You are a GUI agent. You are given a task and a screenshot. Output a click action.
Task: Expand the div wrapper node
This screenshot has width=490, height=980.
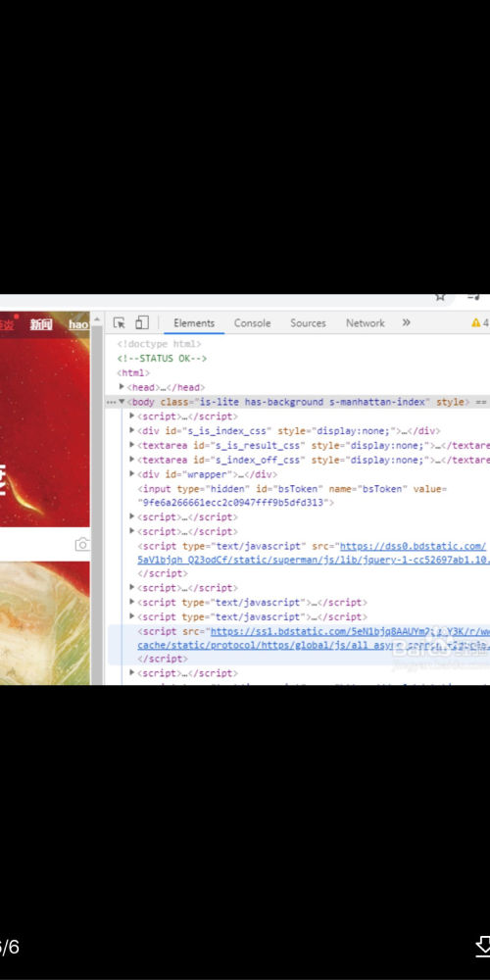132,473
